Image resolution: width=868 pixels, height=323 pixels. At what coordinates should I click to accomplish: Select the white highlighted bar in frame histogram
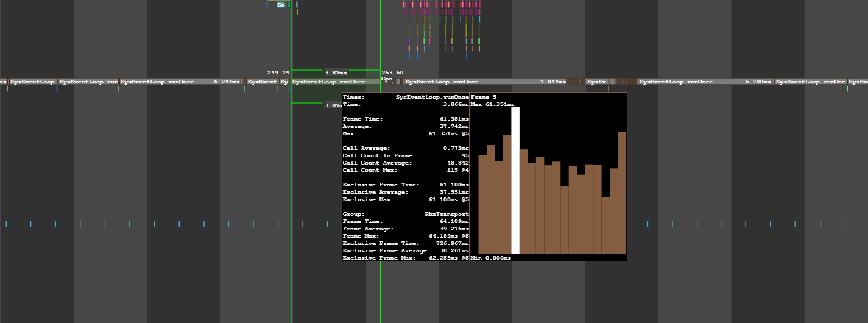pyautogui.click(x=515, y=180)
